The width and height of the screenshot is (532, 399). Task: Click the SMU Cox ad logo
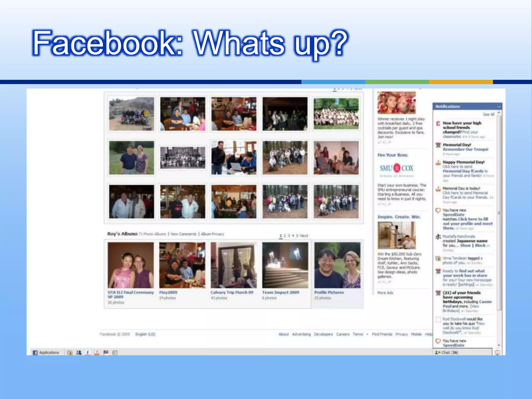click(396, 170)
